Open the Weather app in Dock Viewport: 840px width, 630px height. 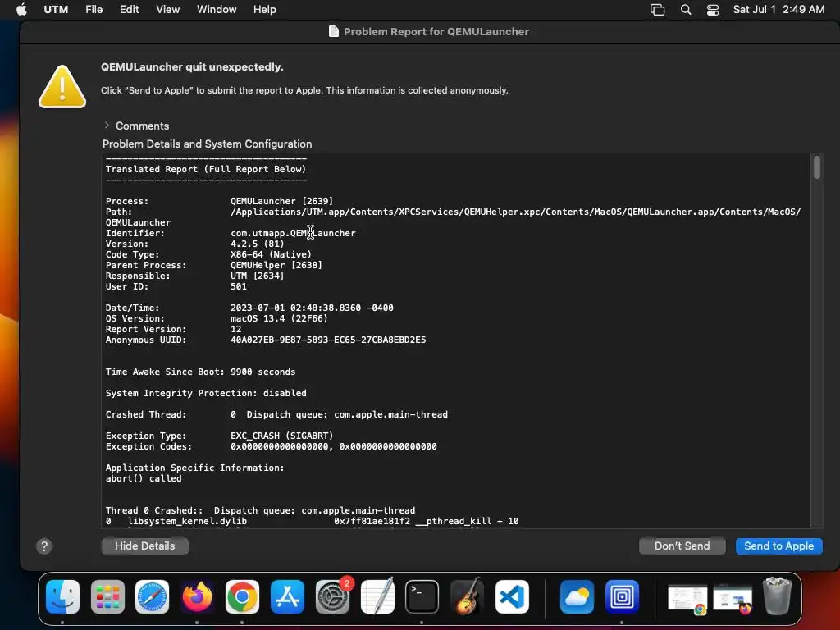point(577,596)
